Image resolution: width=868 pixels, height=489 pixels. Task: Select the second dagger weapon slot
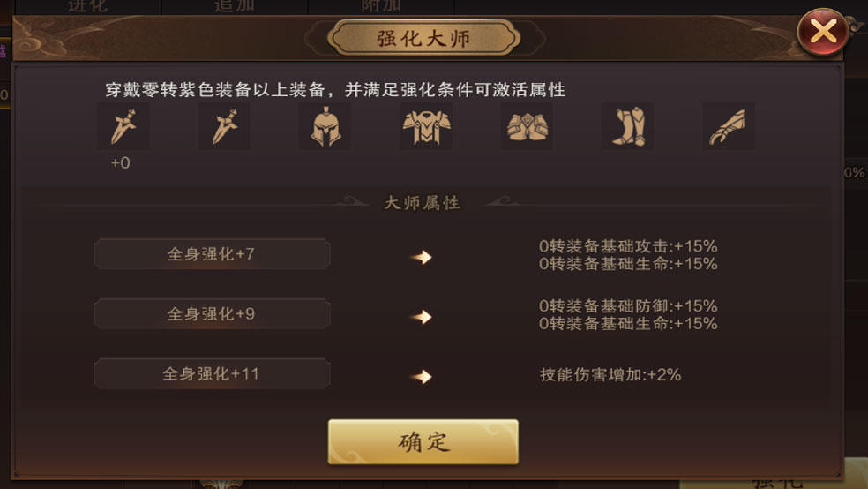(223, 126)
